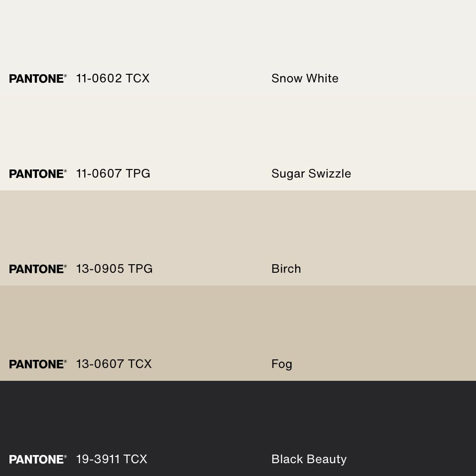
Task: Choose the Fog tan color swatch
Action: click(238, 324)
